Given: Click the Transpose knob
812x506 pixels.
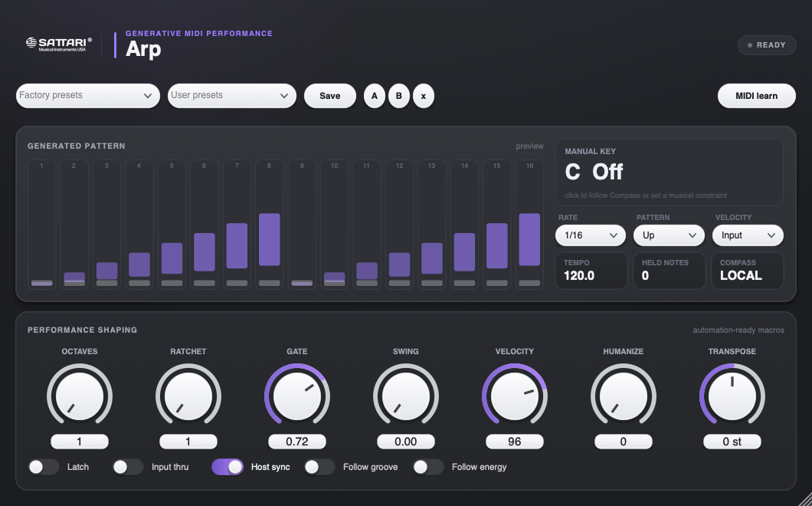Looking at the screenshot, I should click(x=732, y=396).
